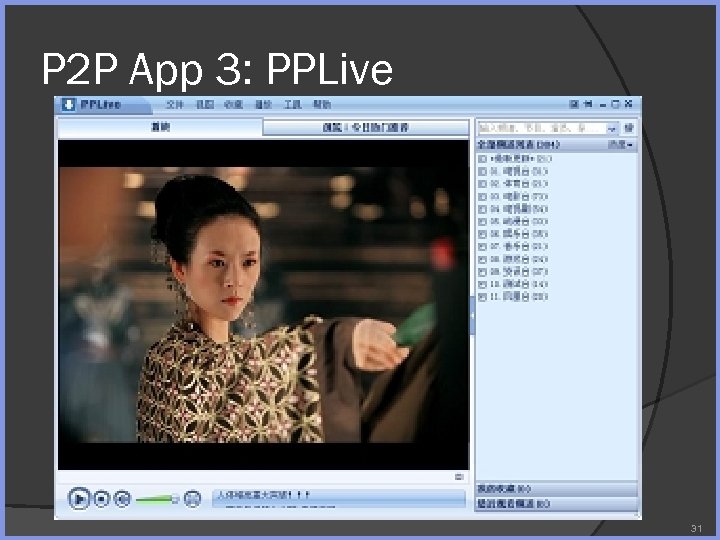
Task: Expand channel category row 02
Action: tap(482, 184)
